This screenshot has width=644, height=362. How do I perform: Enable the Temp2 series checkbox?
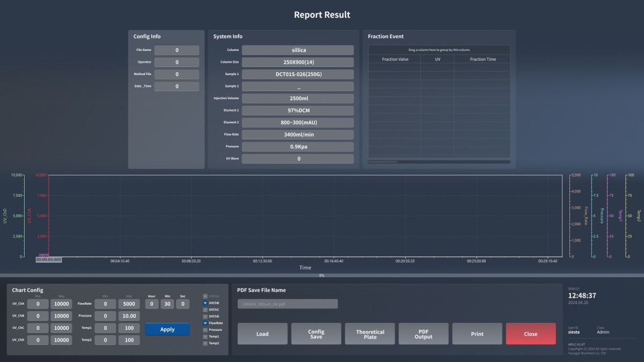tap(205, 343)
